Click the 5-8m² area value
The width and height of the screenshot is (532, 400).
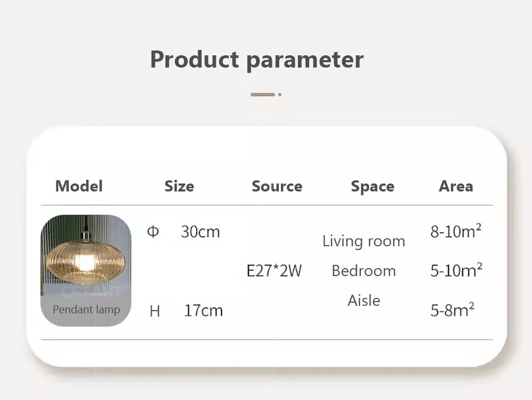pos(453,310)
